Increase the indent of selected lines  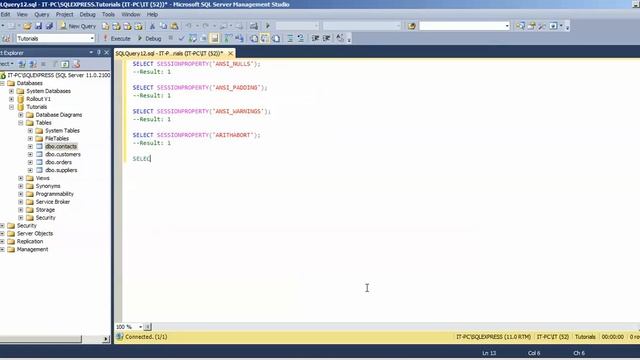(327, 38)
